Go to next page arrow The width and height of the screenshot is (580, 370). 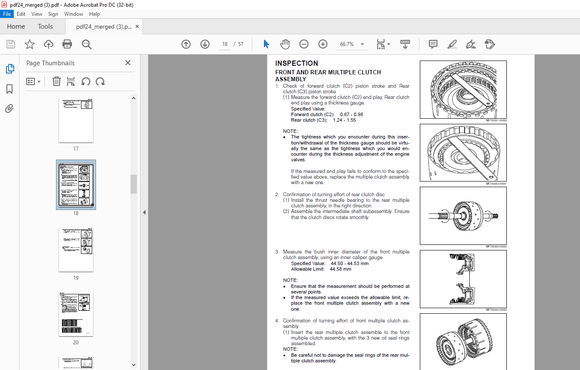[205, 44]
